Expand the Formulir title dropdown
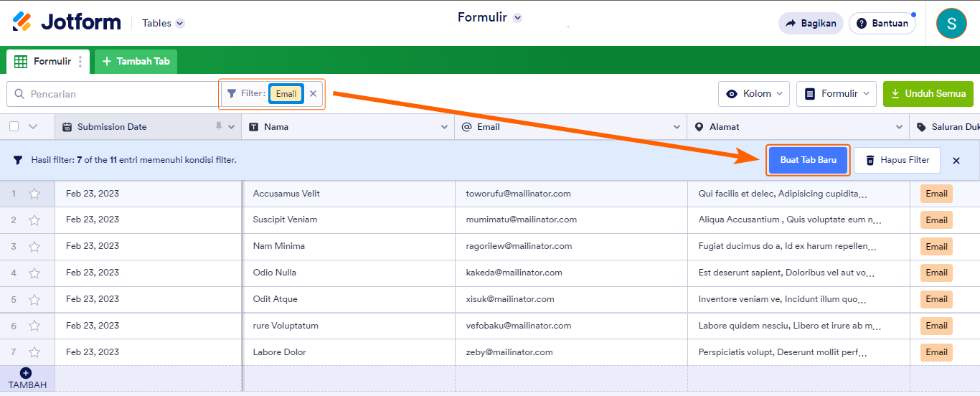Screen dimensions: 980x396 [x=517, y=18]
